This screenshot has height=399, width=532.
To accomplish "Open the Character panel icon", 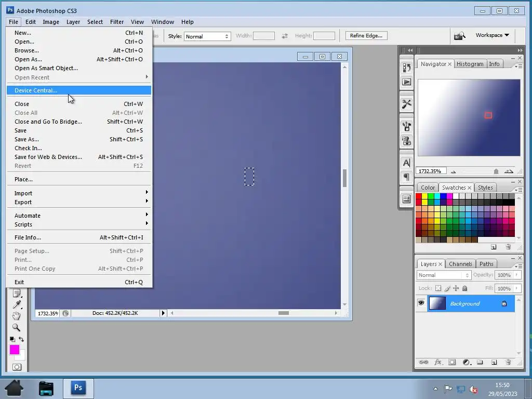I will pyautogui.click(x=406, y=163).
